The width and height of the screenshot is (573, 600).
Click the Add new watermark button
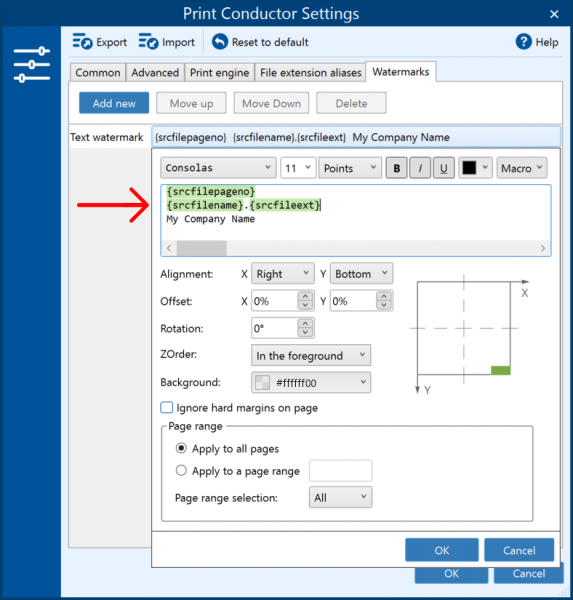[114, 103]
